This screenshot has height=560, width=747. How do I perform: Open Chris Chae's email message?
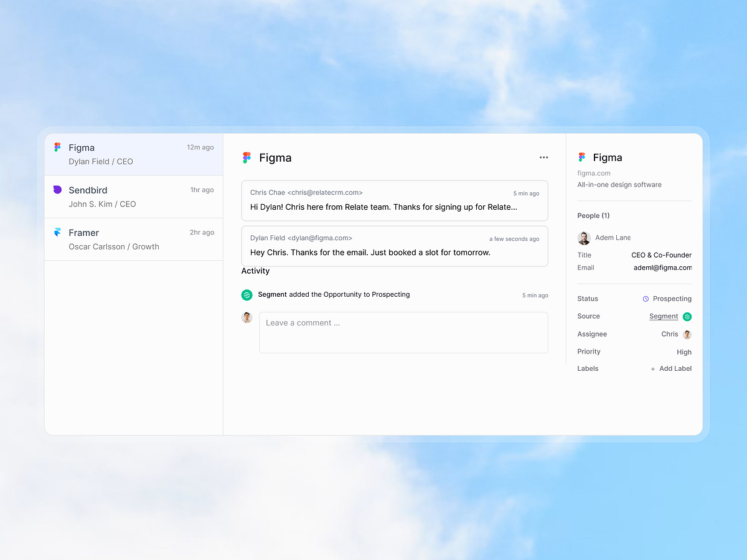(395, 200)
